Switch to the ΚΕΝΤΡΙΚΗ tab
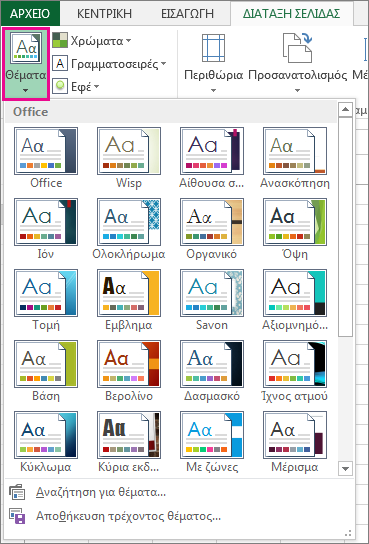 [x=104, y=14]
